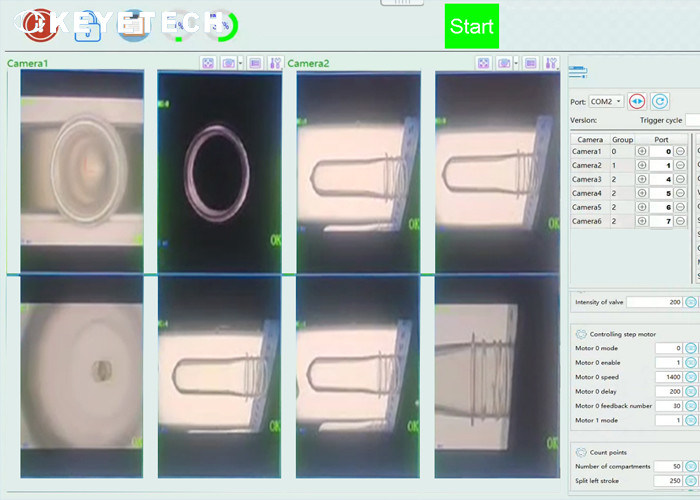Screen dimensions: 700x500
Task: Click the unlock padlock icon in top toolbar
Action: [x=87, y=25]
